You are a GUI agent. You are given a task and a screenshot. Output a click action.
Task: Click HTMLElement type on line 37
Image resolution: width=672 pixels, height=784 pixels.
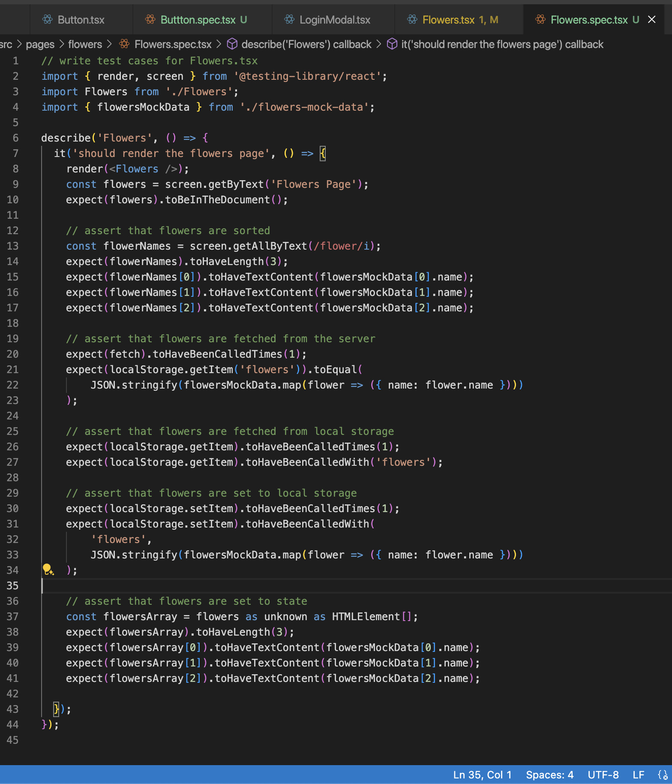click(366, 616)
